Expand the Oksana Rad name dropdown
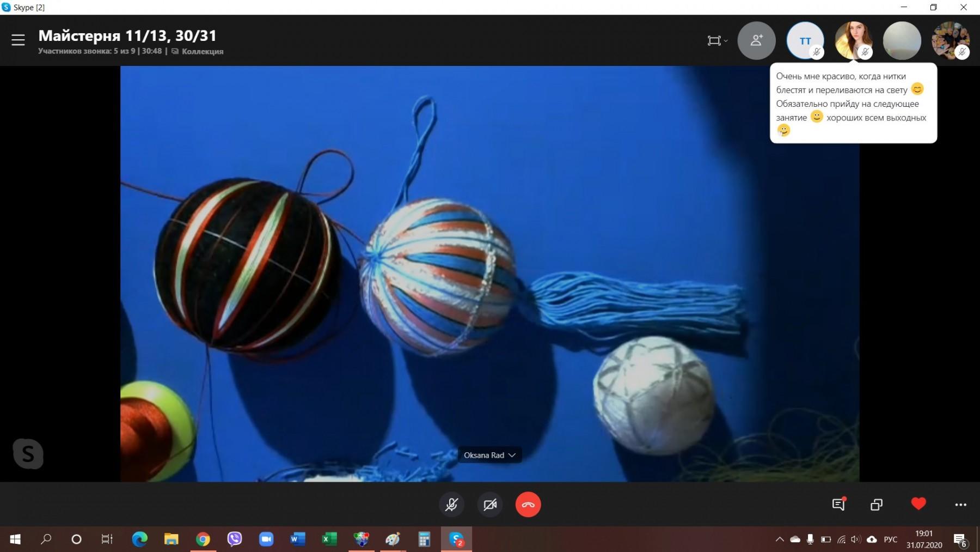 (489, 455)
